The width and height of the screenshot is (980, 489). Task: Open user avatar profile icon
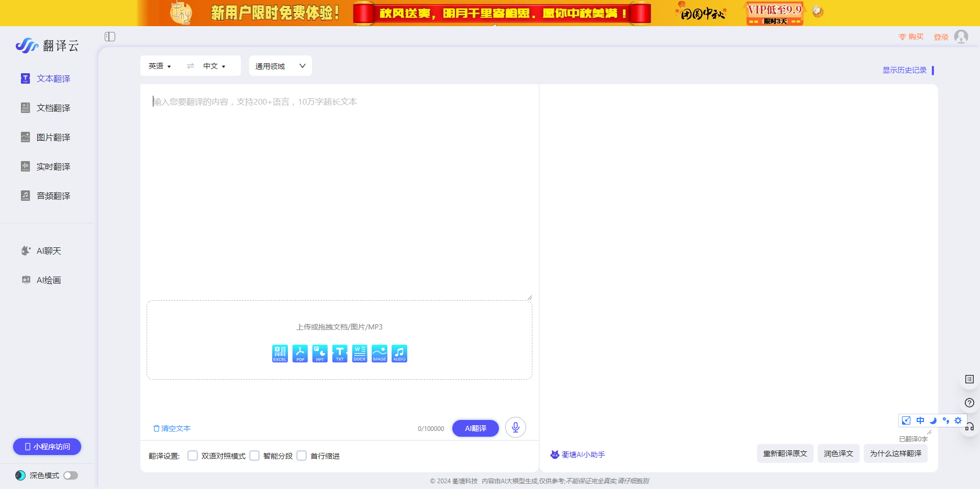click(x=961, y=37)
